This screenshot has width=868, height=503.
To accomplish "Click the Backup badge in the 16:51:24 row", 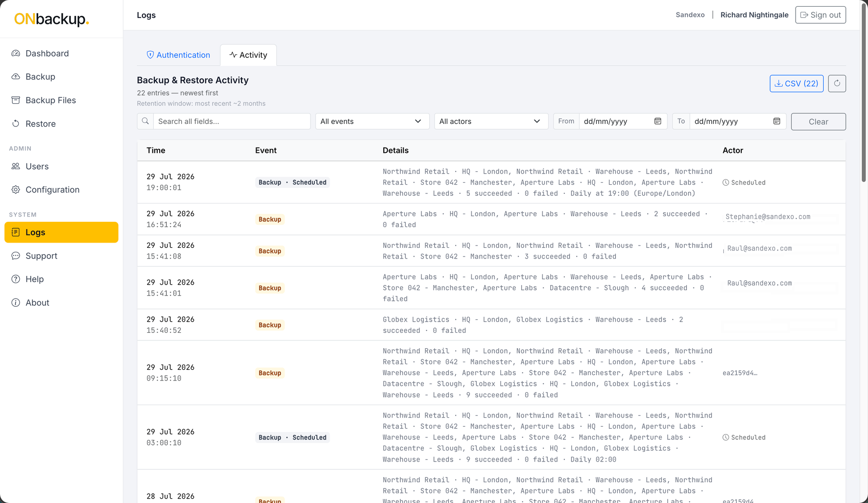I will click(270, 219).
